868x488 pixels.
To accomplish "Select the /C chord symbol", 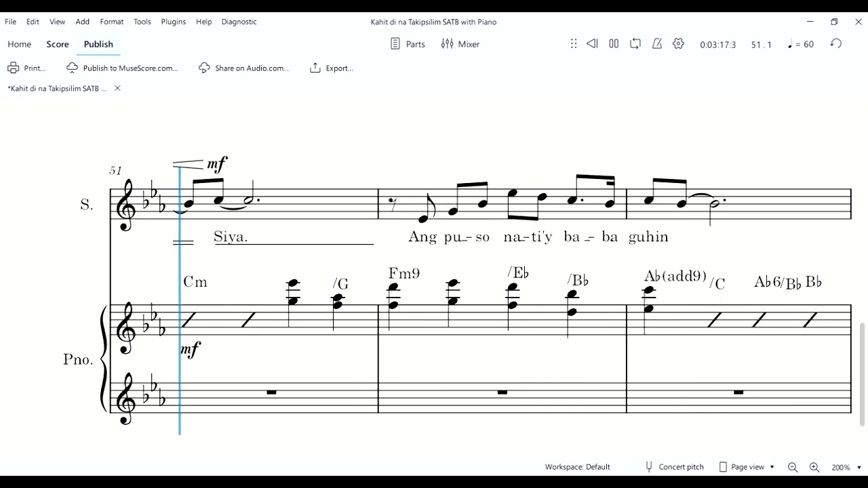I will 717,284.
